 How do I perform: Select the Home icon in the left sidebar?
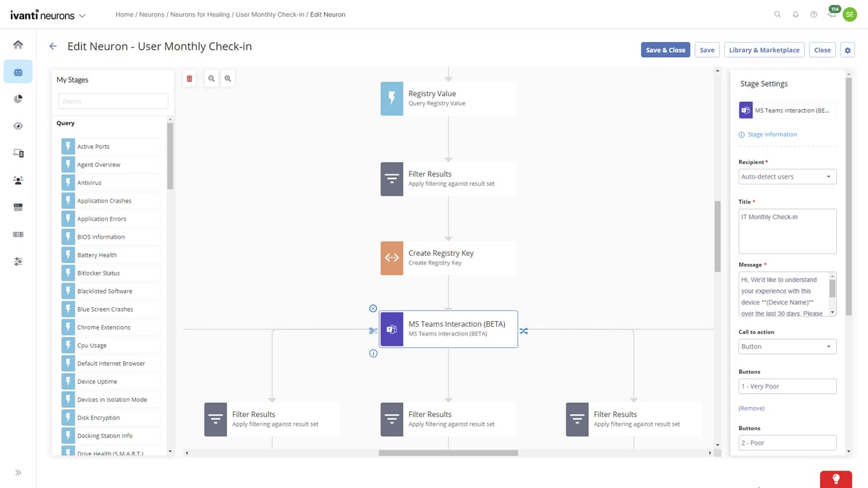pyautogui.click(x=17, y=44)
